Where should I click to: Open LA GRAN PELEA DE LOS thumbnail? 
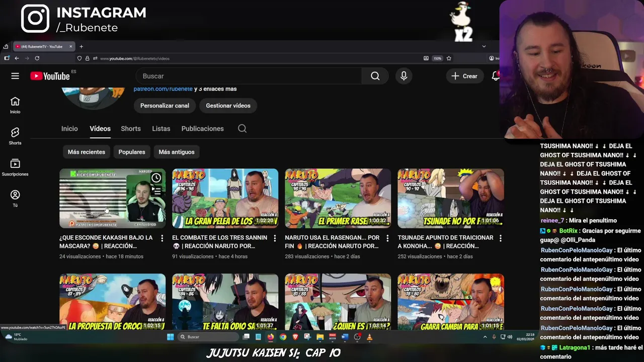pos(225,198)
